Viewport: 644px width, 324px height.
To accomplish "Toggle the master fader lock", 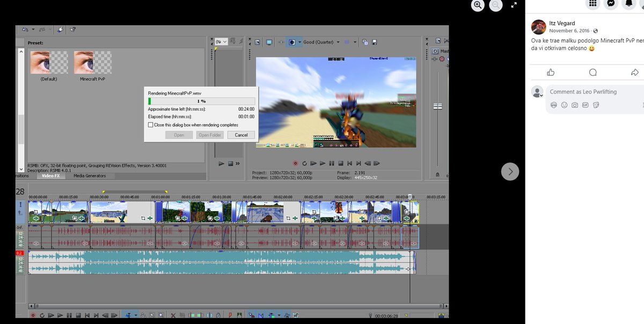I will (x=438, y=174).
